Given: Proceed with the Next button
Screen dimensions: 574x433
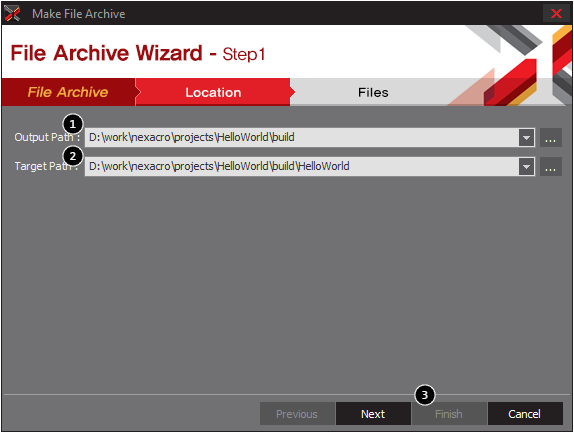Looking at the screenshot, I should [373, 414].
